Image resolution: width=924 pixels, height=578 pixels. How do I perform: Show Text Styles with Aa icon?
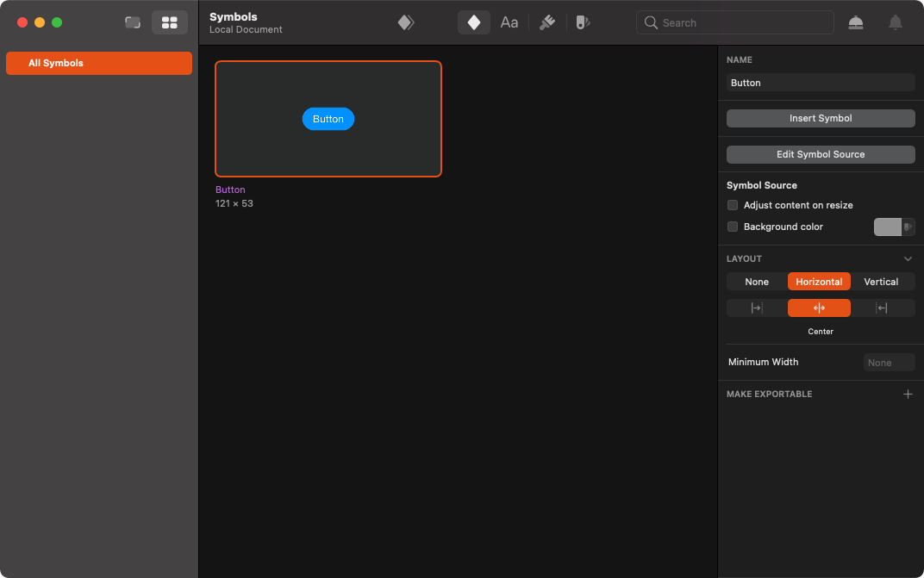(x=509, y=22)
